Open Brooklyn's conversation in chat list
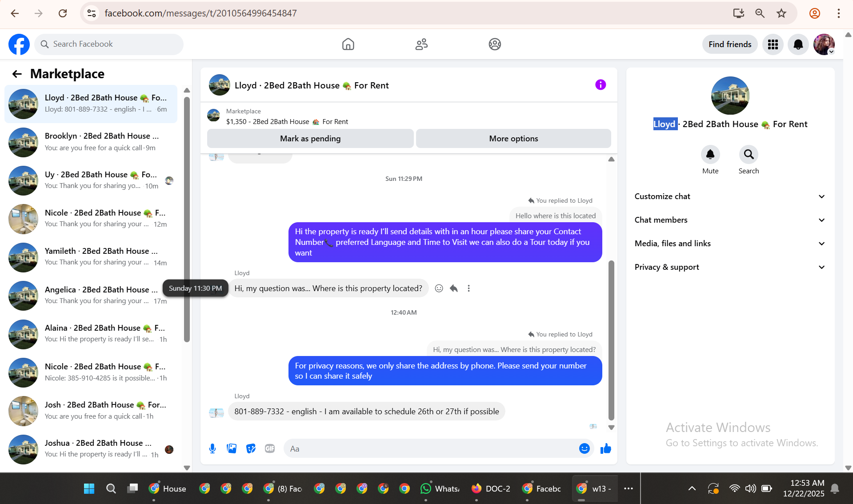853x504 pixels. [91, 142]
